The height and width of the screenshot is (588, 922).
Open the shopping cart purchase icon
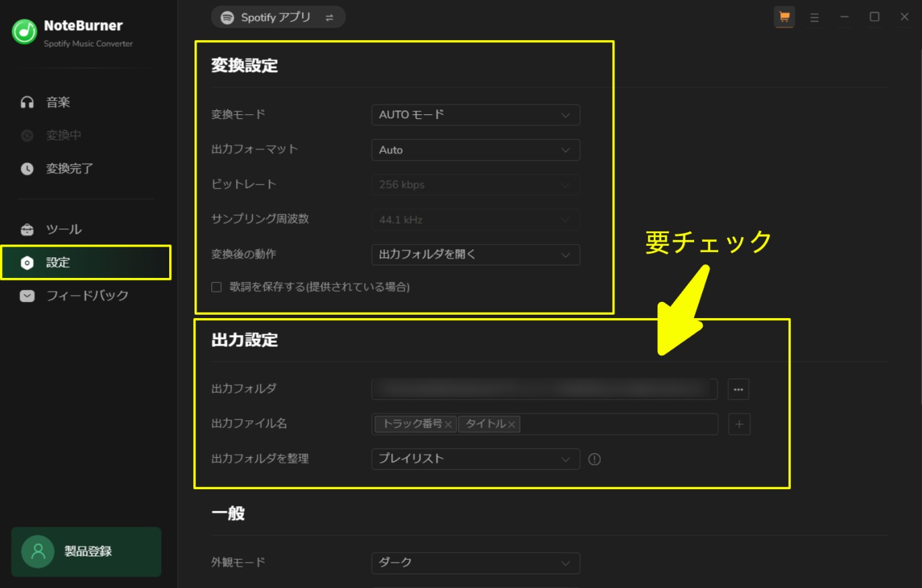784,17
